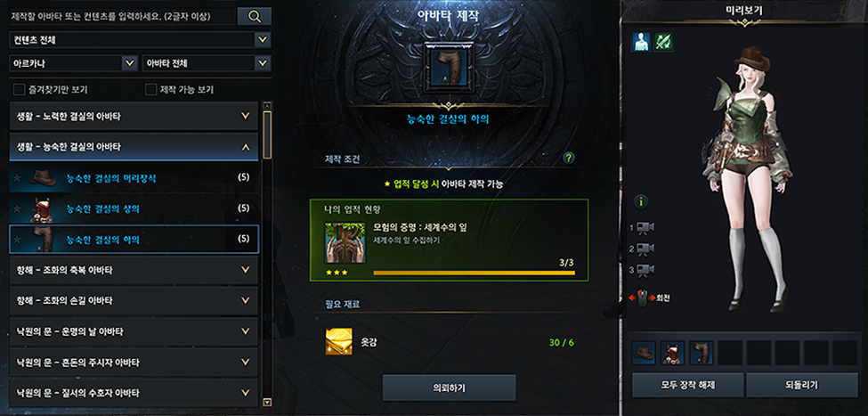Screen dimensions: 868x416
Task: Click the green weapon toggle icon in preview
Action: (663, 42)
